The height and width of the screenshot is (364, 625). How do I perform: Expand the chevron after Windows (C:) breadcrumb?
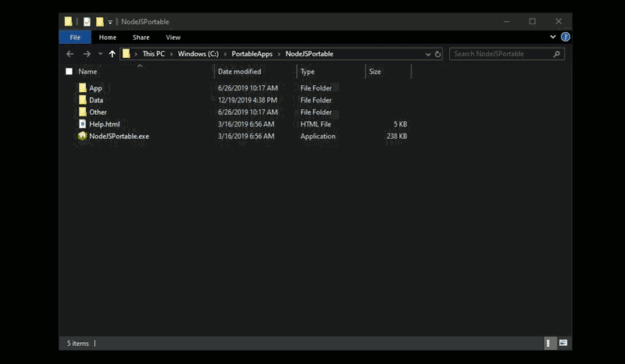225,54
